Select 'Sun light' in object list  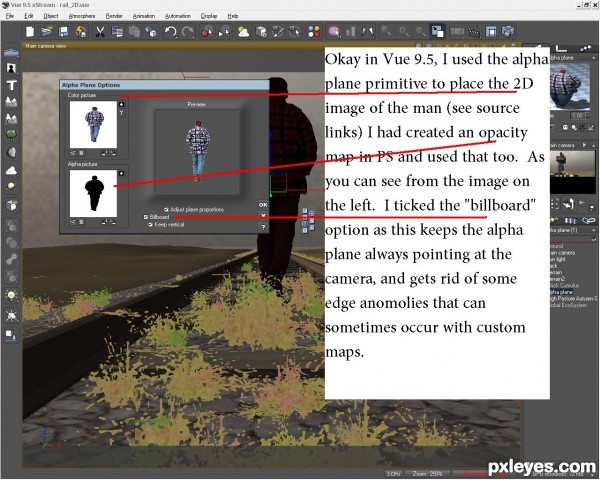click(558, 260)
